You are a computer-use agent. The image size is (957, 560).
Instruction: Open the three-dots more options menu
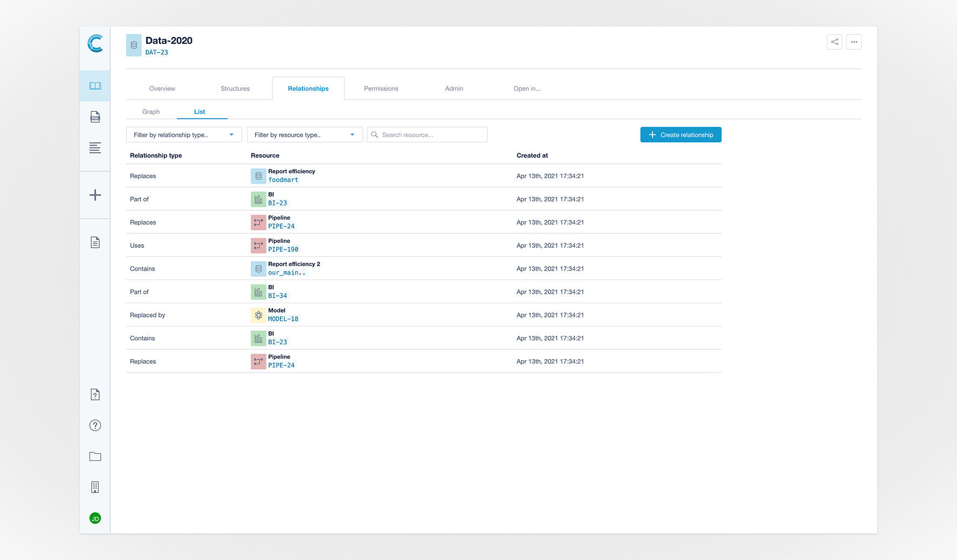point(853,42)
